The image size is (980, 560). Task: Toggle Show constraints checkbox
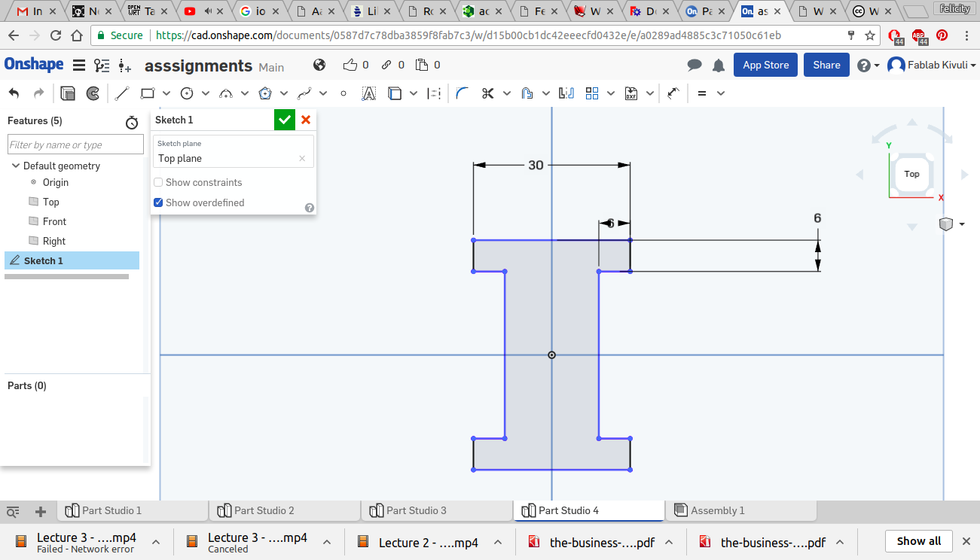pos(158,182)
